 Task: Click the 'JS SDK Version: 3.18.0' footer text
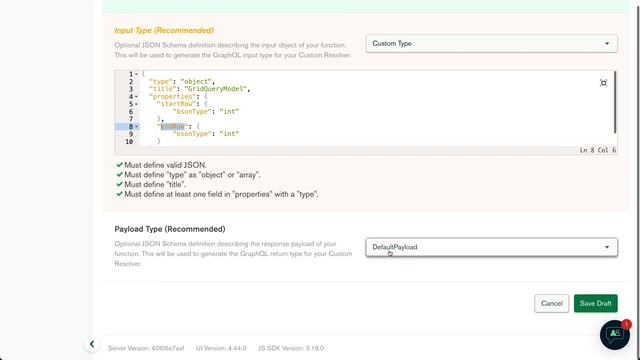pos(291,348)
